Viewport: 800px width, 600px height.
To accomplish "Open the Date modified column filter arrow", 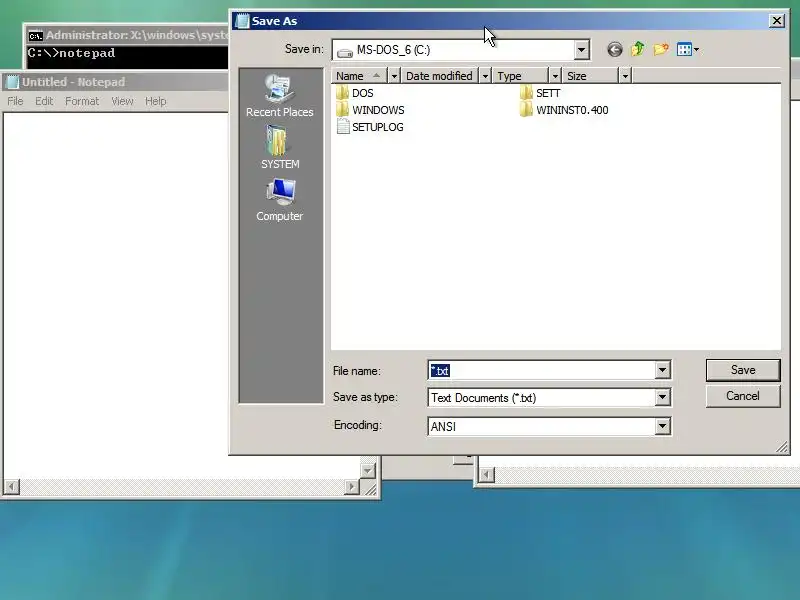I will (x=485, y=76).
